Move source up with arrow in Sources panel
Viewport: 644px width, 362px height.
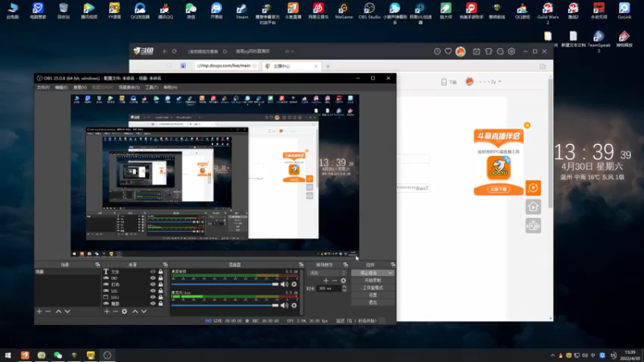click(x=134, y=311)
